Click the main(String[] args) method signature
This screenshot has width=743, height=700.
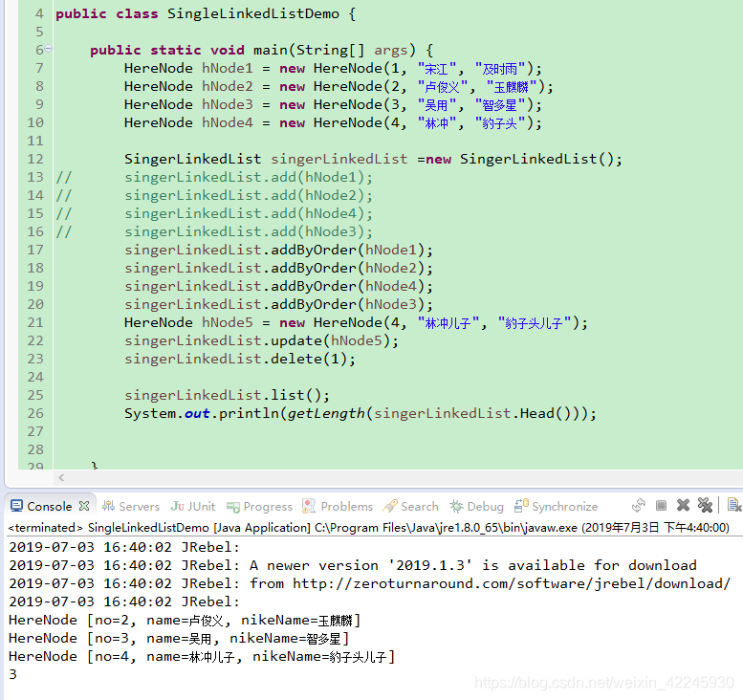[335, 50]
